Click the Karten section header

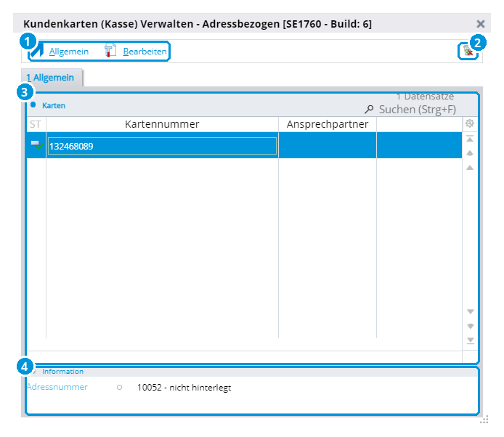pyautogui.click(x=54, y=105)
